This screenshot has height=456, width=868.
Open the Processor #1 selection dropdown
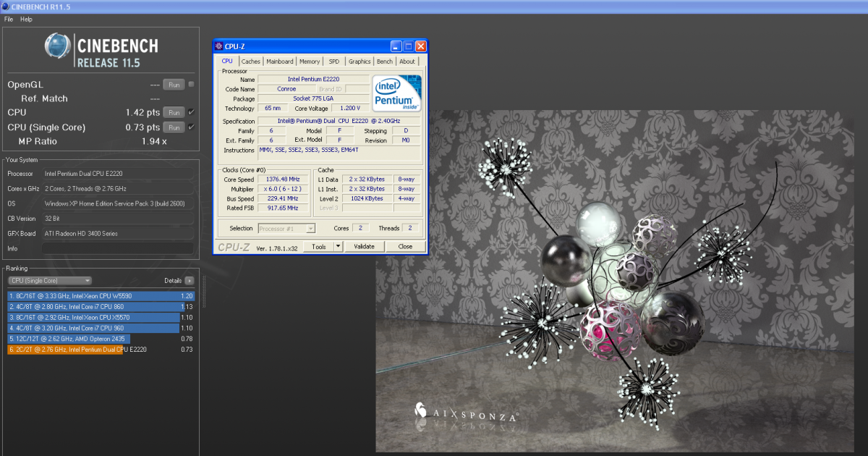coord(287,228)
